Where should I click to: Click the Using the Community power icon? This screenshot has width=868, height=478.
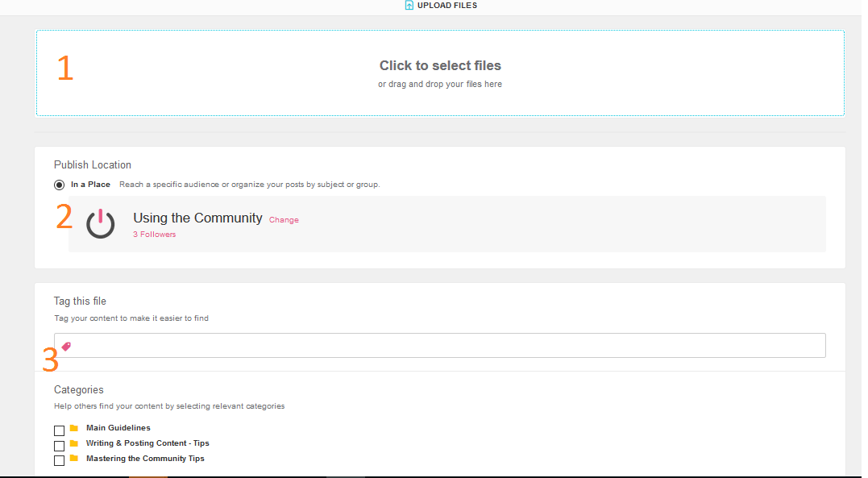[100, 224]
